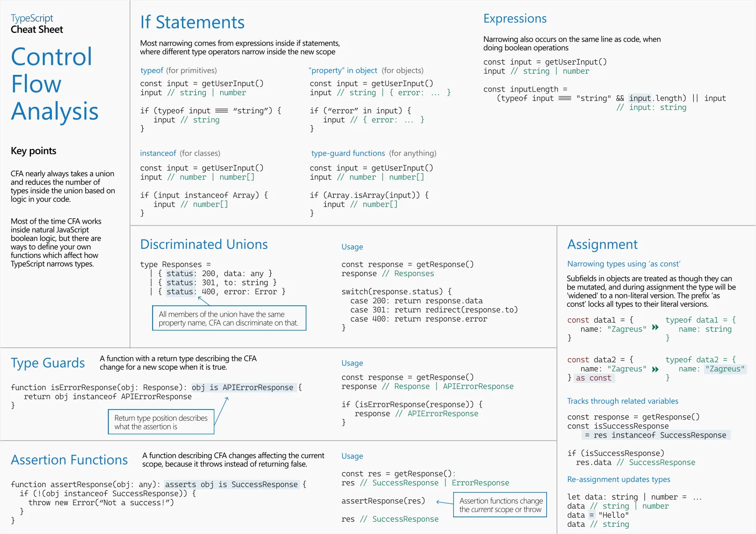Viewport: 756px width, 534px height.
Task: Click 'if (Array.isArray(input)) {' line
Action: (x=370, y=195)
